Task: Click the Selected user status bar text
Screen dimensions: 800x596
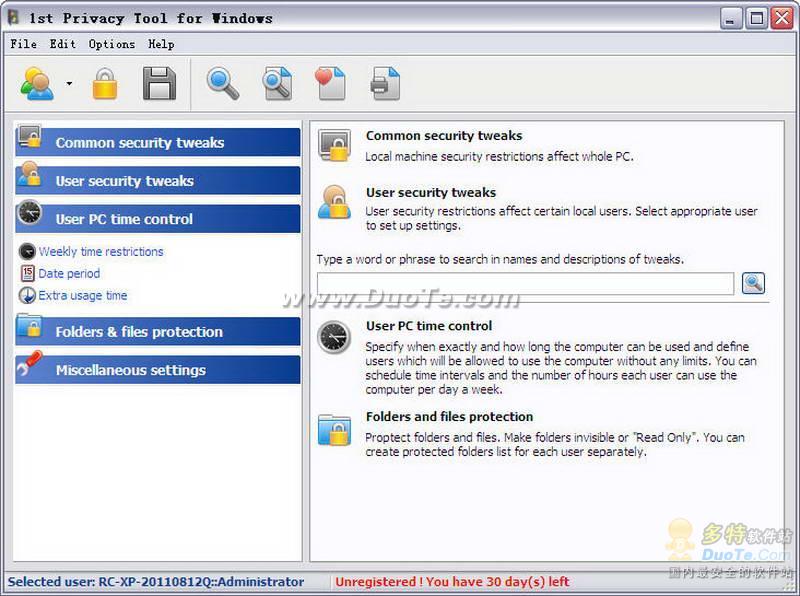Action: 156,582
